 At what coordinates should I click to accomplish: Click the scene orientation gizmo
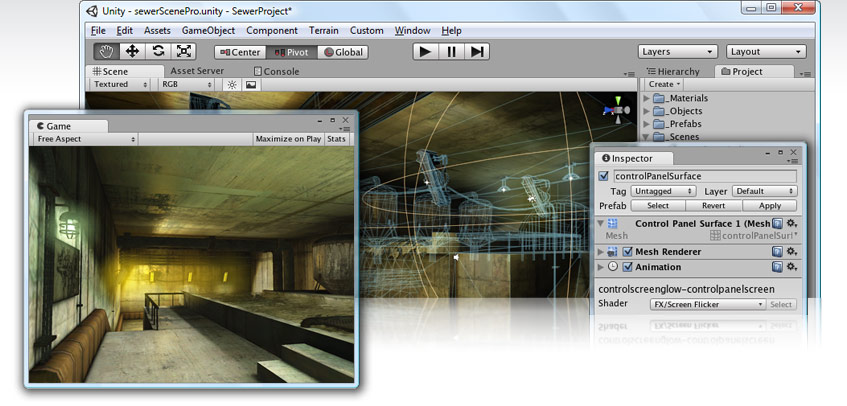pyautogui.click(x=613, y=108)
